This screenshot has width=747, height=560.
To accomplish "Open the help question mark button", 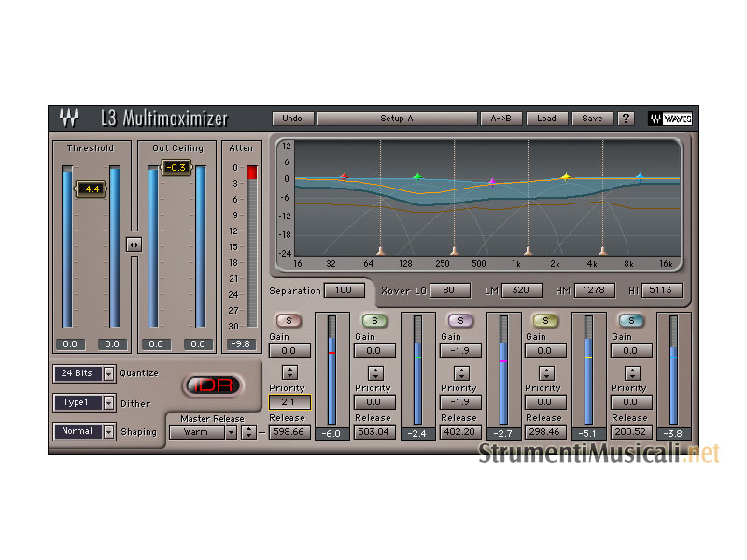I will point(626,119).
